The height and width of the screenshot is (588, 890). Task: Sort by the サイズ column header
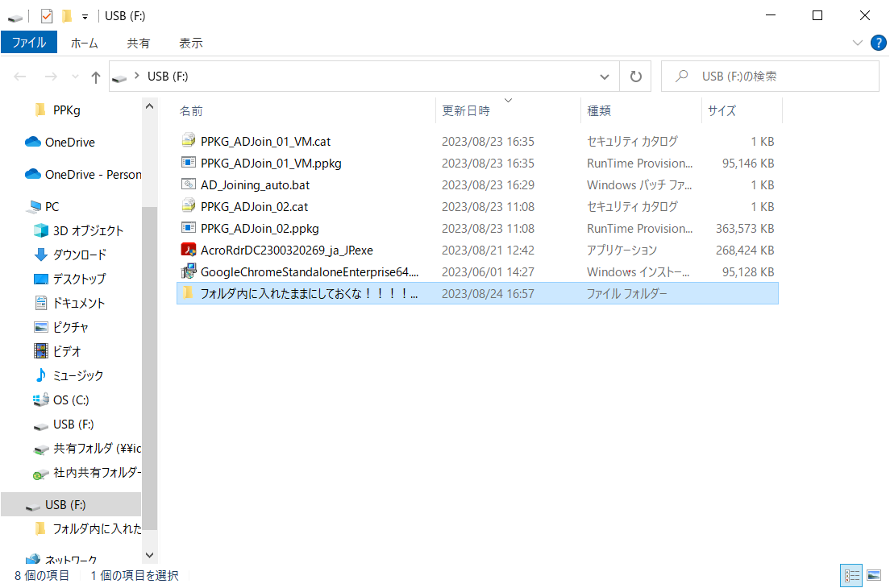pos(722,111)
